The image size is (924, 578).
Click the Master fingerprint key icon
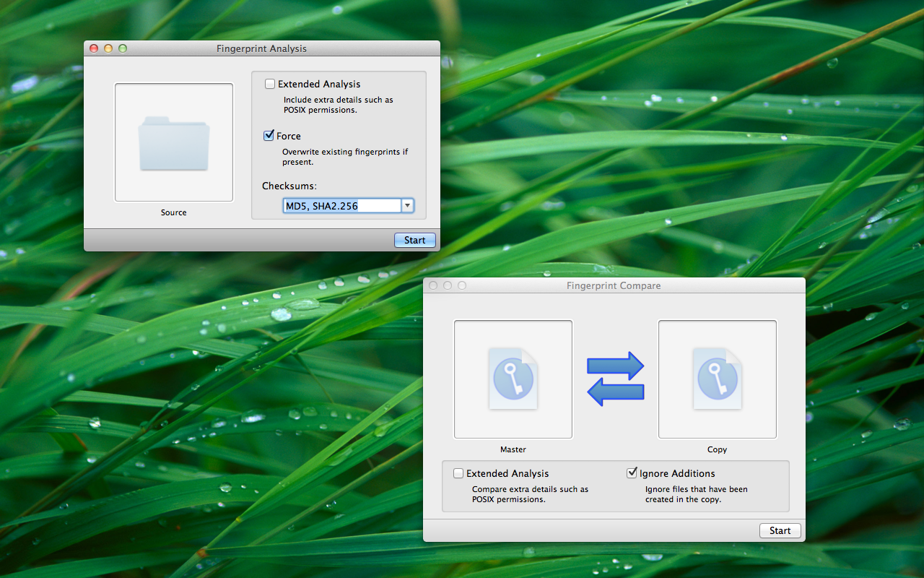coord(513,379)
